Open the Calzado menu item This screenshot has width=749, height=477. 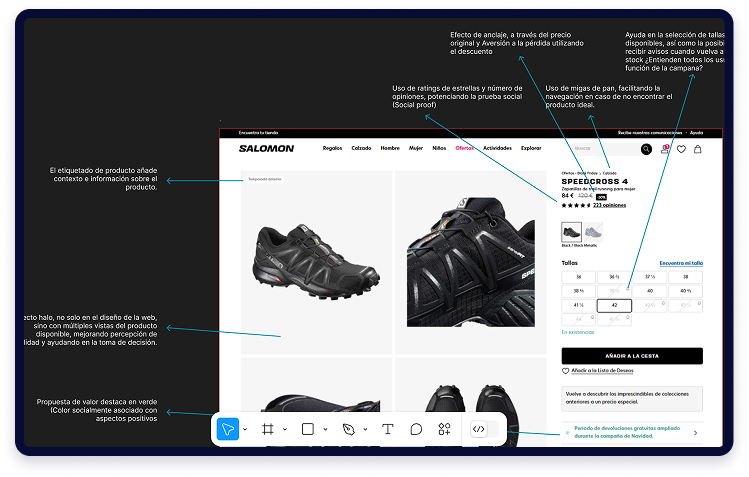coord(361,148)
